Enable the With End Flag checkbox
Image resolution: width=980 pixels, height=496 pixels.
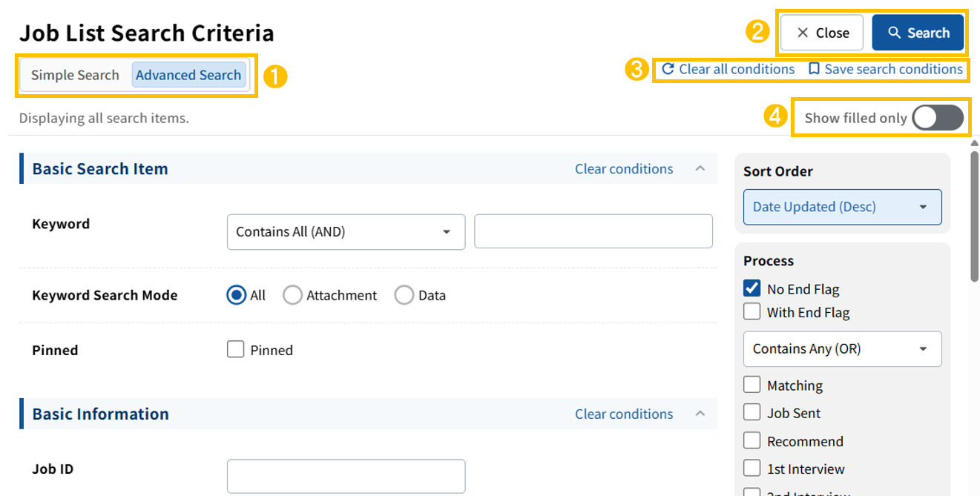pyautogui.click(x=752, y=312)
